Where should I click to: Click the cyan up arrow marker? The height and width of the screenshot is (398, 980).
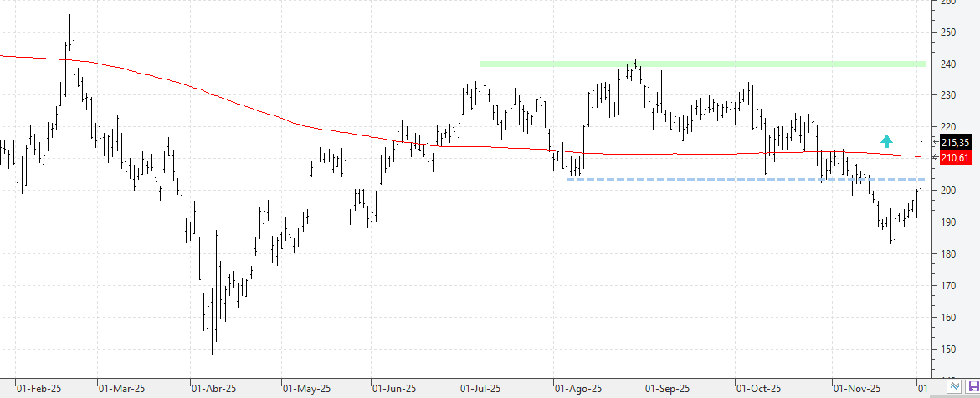point(886,141)
